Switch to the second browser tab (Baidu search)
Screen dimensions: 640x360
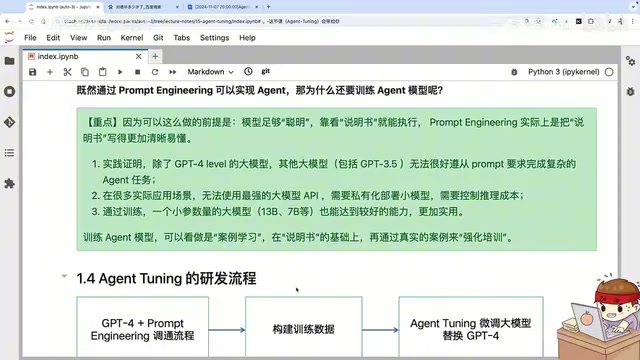point(143,7)
